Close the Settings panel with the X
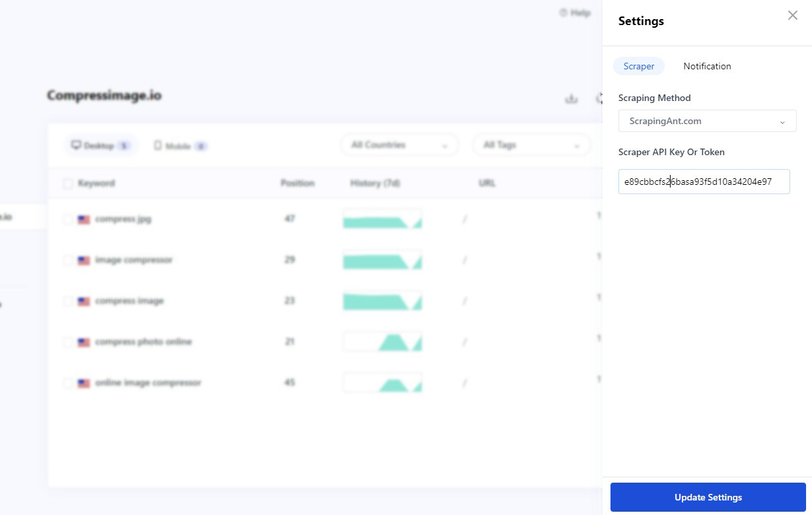 pos(792,15)
